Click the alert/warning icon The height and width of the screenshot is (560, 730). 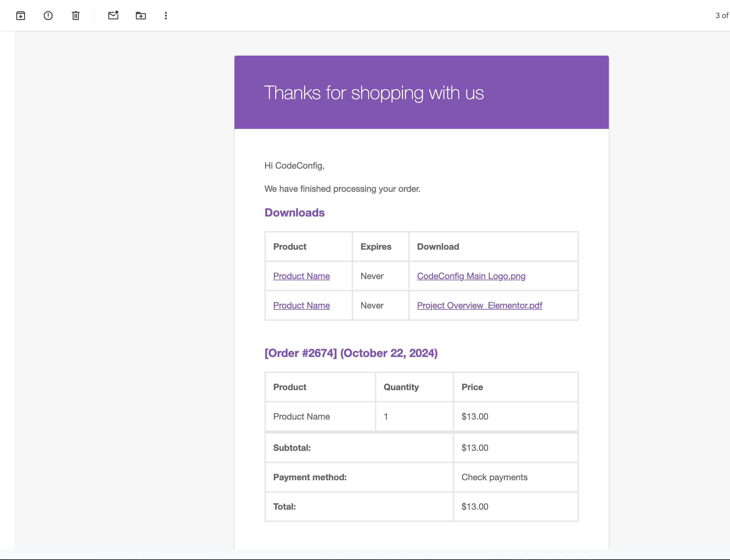tap(48, 15)
